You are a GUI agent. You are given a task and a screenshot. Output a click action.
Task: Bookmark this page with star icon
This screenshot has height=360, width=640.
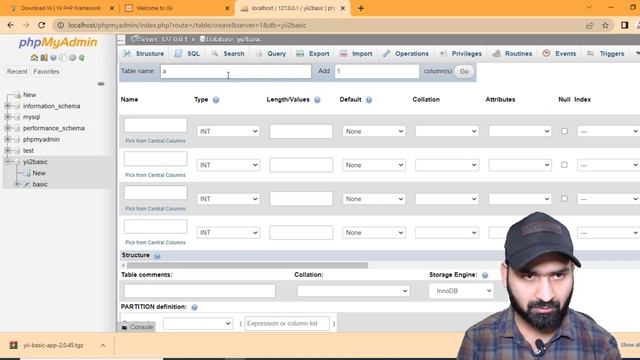605,25
